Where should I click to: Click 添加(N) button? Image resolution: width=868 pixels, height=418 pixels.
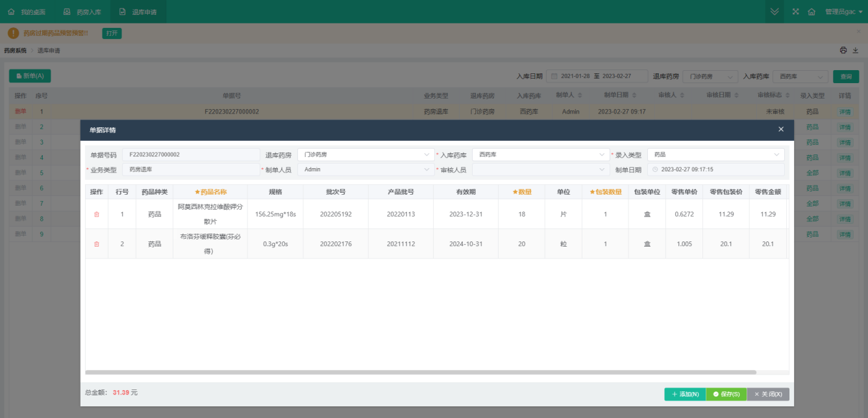point(685,394)
